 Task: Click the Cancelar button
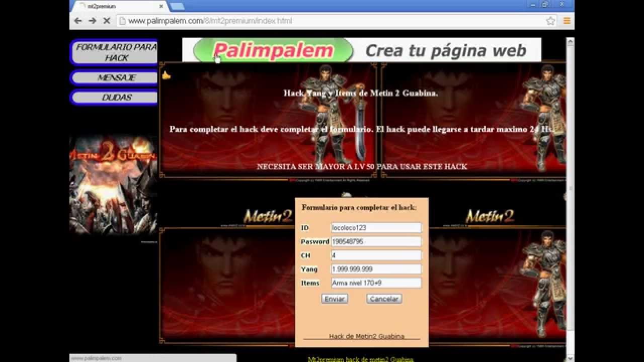384,299
